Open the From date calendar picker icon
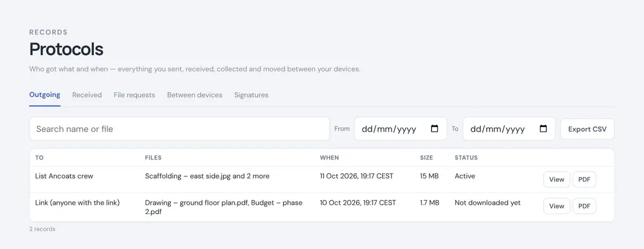This screenshot has height=249, width=644. [x=435, y=129]
